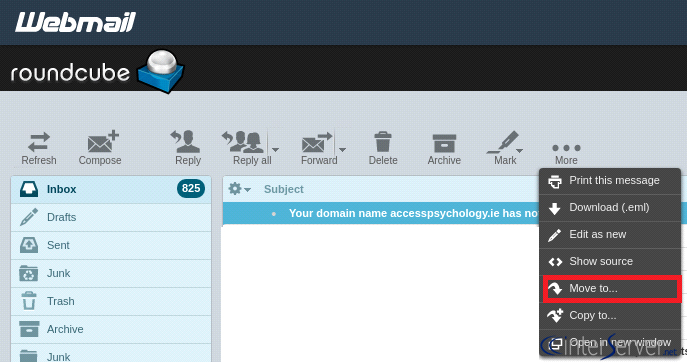Click the Reply toolbar button
Image resolution: width=687 pixels, height=362 pixels.
(188, 148)
